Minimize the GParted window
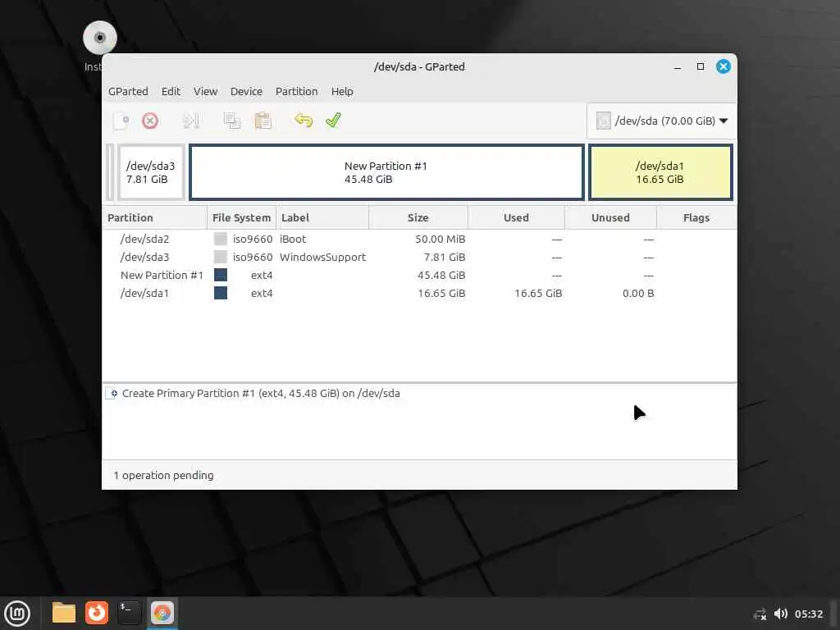This screenshot has height=630, width=840. point(678,67)
